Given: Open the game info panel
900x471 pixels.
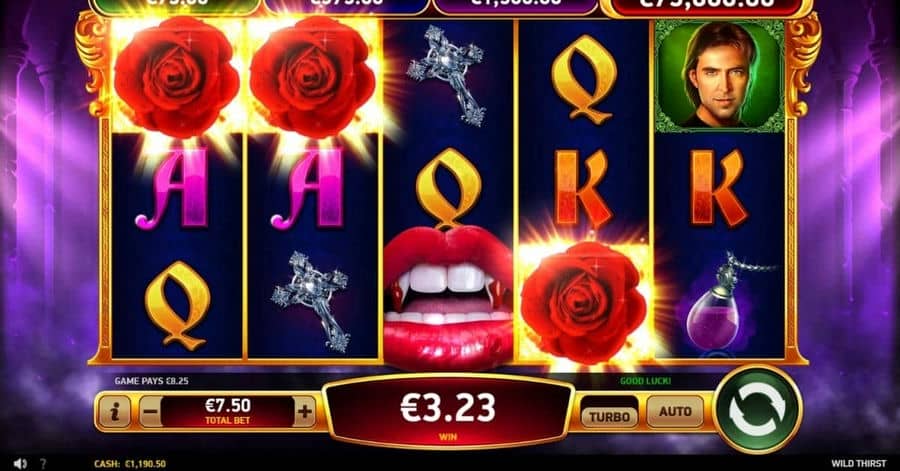Looking at the screenshot, I should [114, 412].
